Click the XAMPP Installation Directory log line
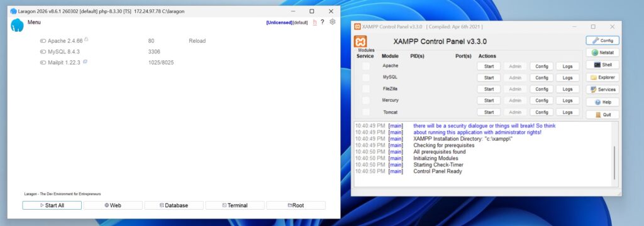 (x=463, y=139)
